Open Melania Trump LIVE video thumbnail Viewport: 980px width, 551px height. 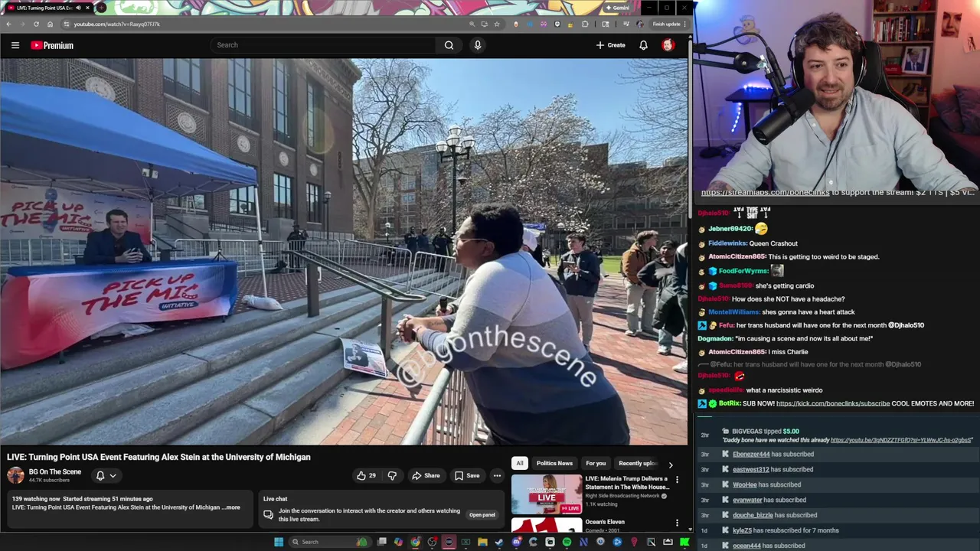coord(547,494)
